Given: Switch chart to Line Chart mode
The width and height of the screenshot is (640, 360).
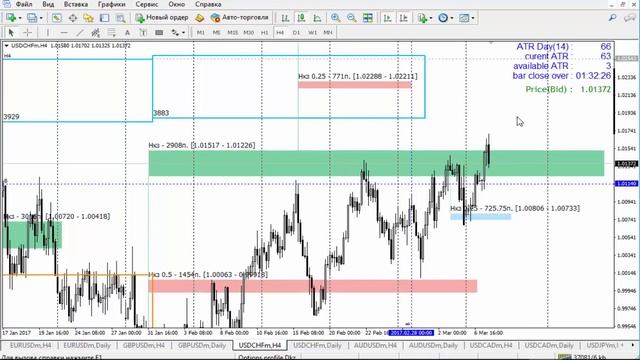Looking at the screenshot, I should (x=317, y=18).
